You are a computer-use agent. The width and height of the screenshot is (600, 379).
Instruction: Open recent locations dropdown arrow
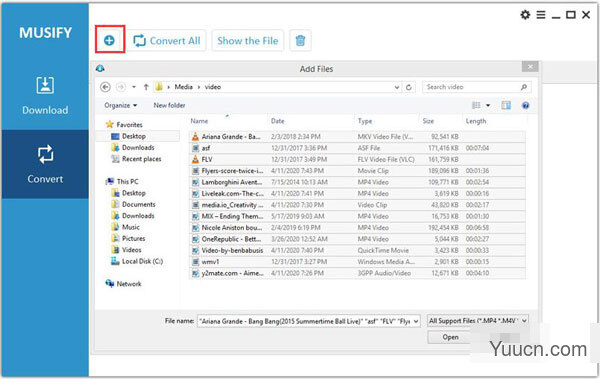coord(134,87)
